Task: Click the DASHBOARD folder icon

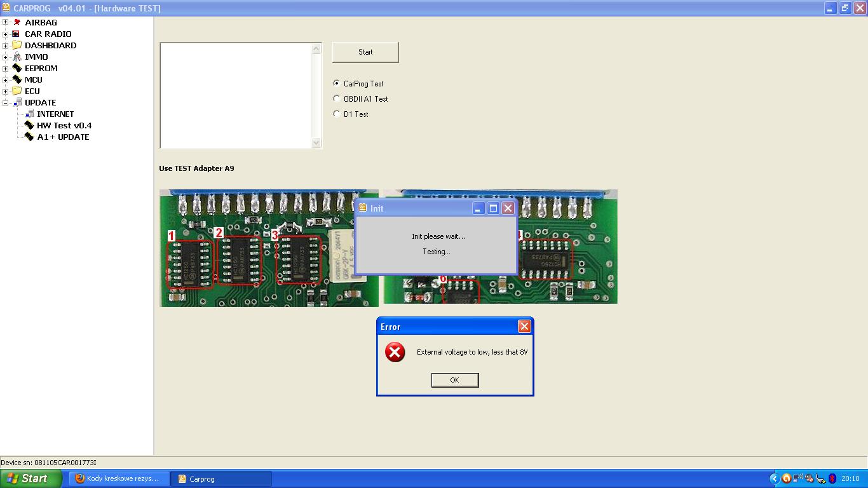Action: 17,45
